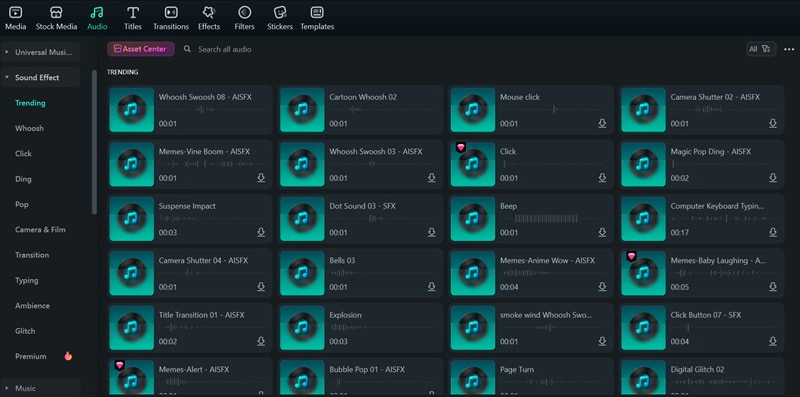The image size is (800, 397).
Task: Preview the Explosion sound thumbnail
Action: click(x=302, y=328)
